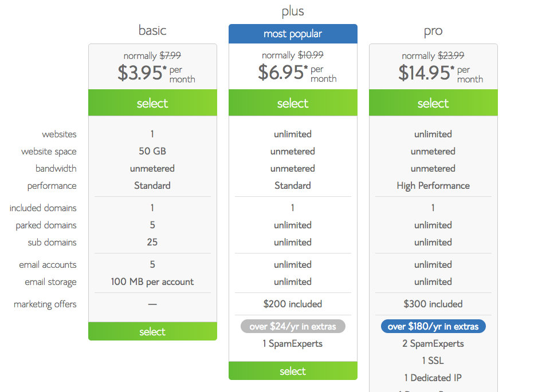Image resolution: width=534 pixels, height=392 pixels.
Task: Click '1 Dedicated IP' in the pro column
Action: tap(433, 378)
